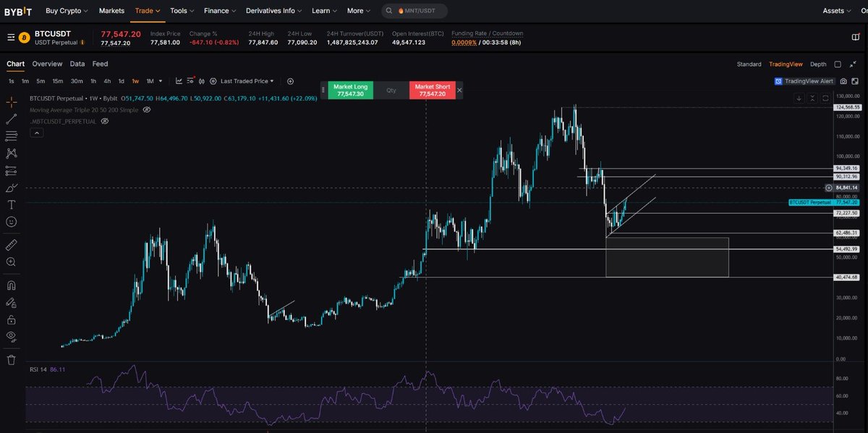Expand the Trade dropdown

pyautogui.click(x=148, y=11)
